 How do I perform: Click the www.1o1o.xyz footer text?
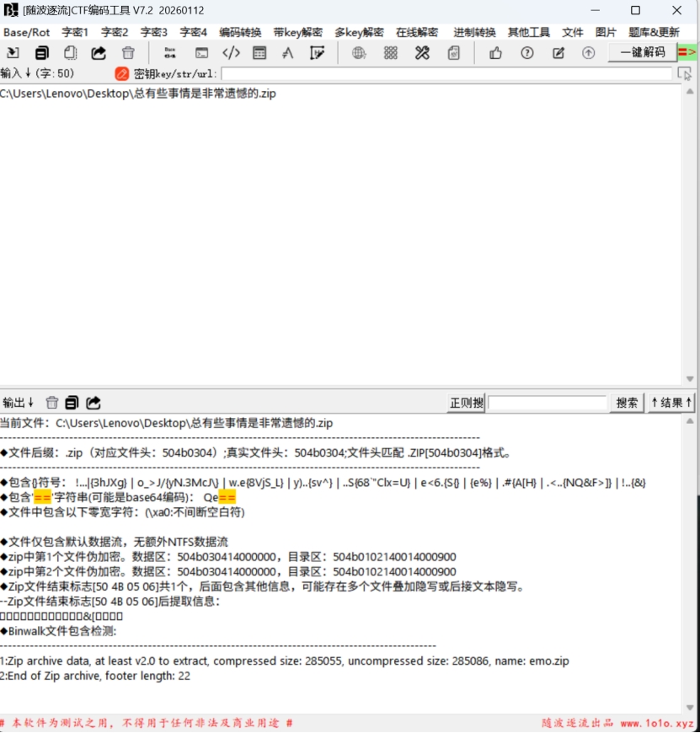[x=657, y=723]
